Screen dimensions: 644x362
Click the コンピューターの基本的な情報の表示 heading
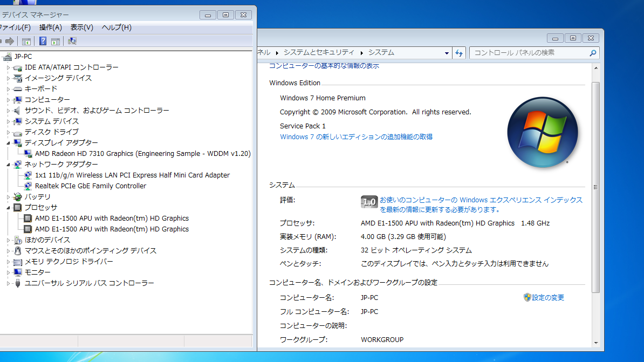click(x=324, y=66)
